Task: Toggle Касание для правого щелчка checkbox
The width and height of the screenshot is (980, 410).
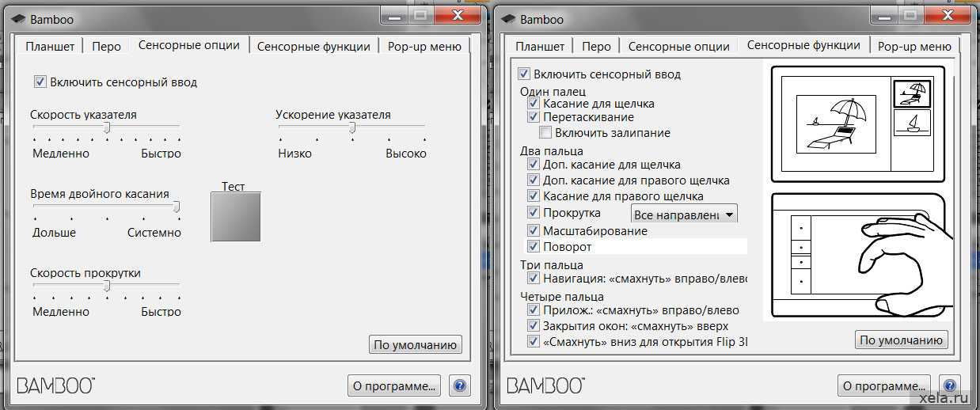Action: tap(534, 196)
